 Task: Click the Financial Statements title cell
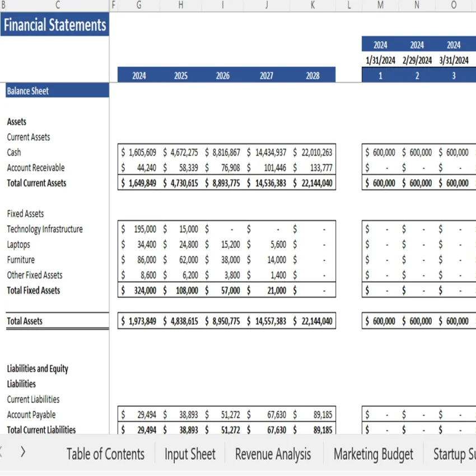pyautogui.click(x=54, y=25)
